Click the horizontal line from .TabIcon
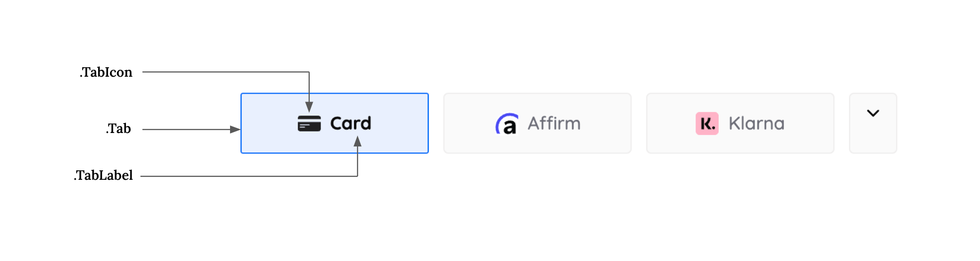 tap(226, 72)
